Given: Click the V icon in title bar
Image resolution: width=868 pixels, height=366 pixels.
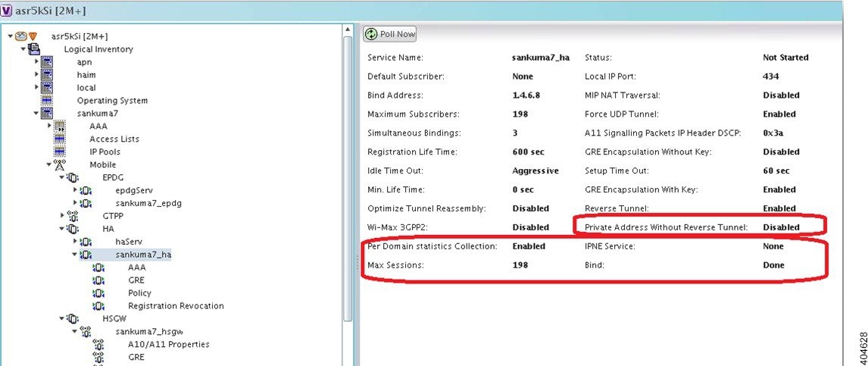Looking at the screenshot, I should point(7,11).
